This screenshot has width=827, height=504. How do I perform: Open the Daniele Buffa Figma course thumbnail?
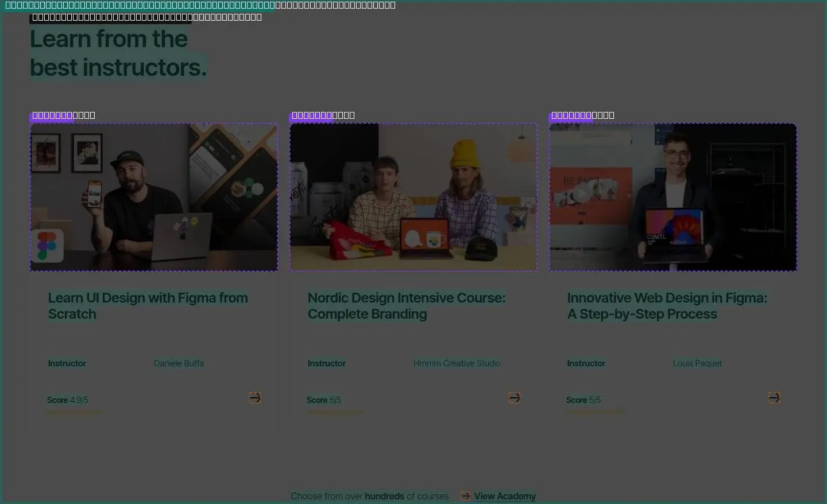point(154,197)
